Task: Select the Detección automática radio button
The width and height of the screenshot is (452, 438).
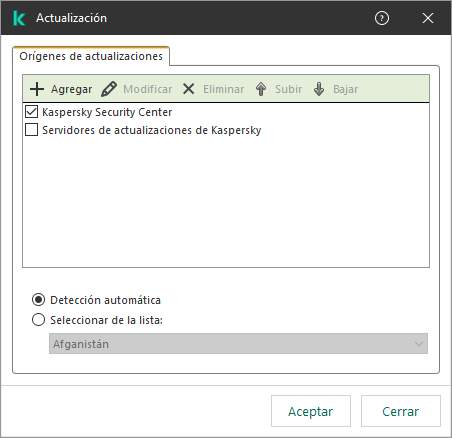Action: point(38,300)
